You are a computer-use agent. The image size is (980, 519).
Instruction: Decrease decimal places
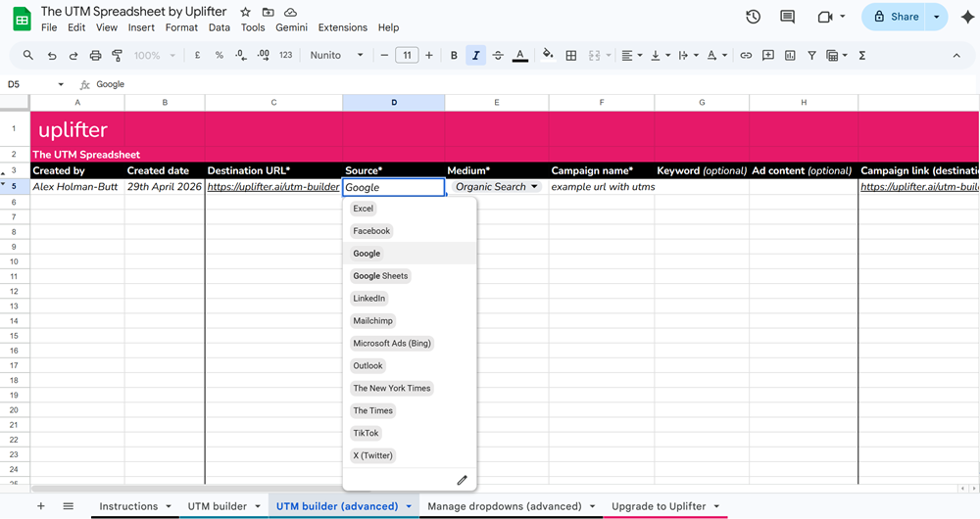coord(241,55)
